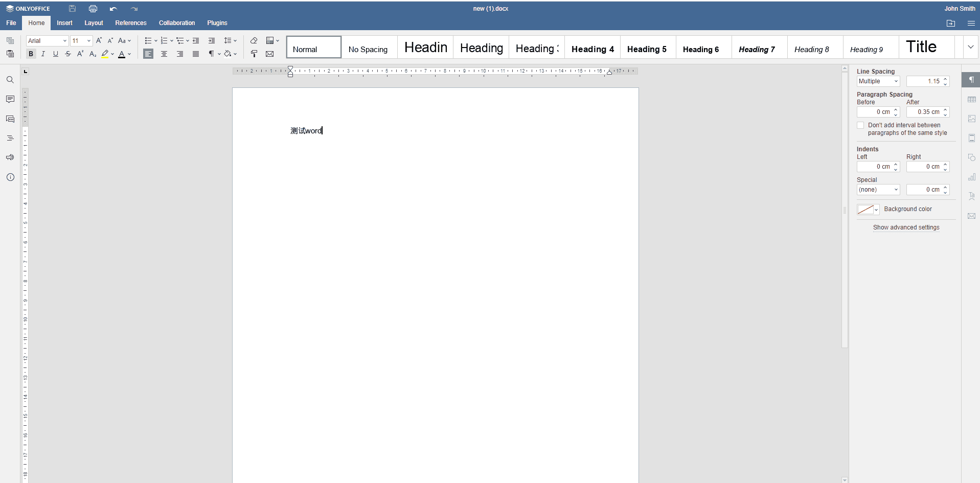Apply strikethrough formatting
980x483 pixels.
coord(68,54)
